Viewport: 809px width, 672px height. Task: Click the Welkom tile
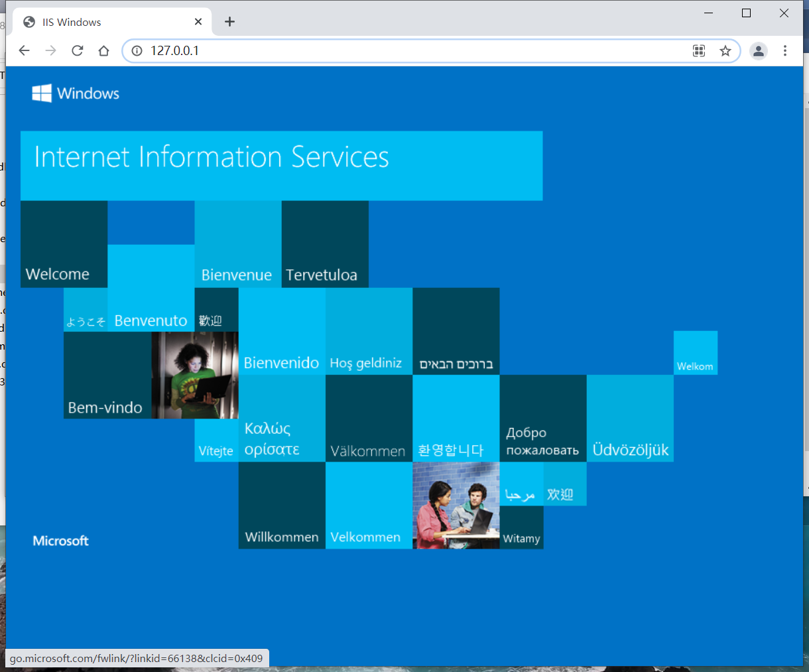[696, 353]
